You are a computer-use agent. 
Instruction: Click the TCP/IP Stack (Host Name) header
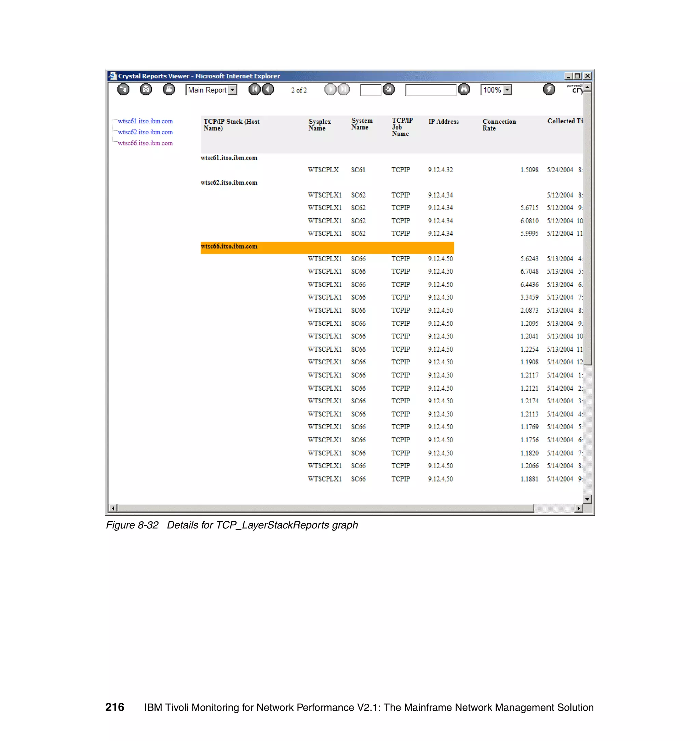tap(232, 125)
